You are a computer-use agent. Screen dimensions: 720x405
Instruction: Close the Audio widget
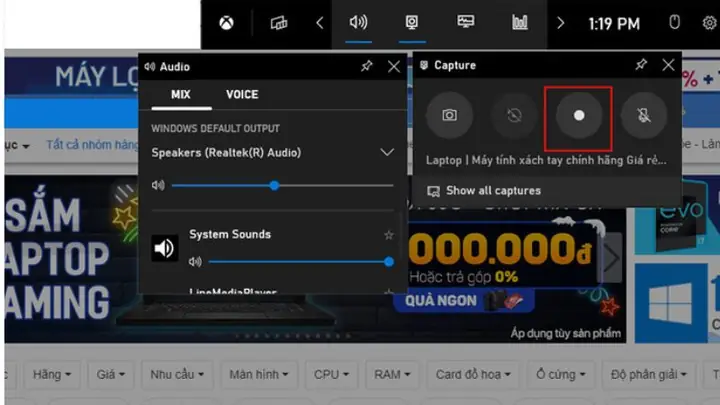click(394, 67)
